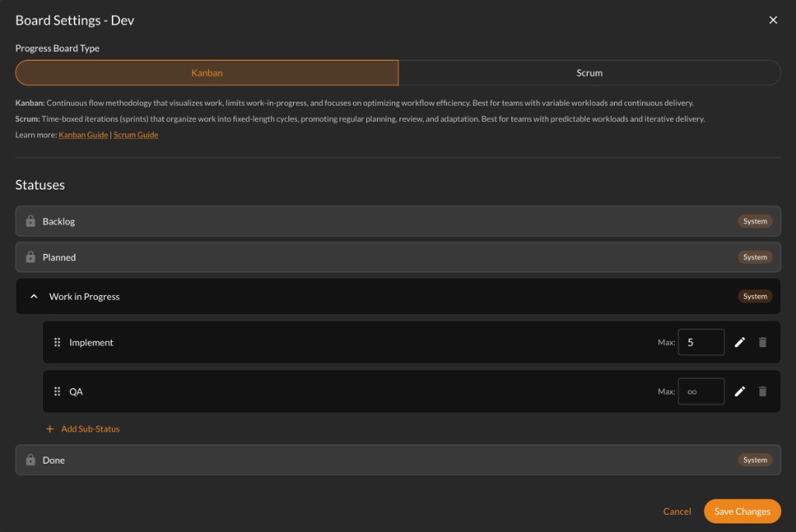Click the Add Sub-Status link text

(x=90, y=429)
